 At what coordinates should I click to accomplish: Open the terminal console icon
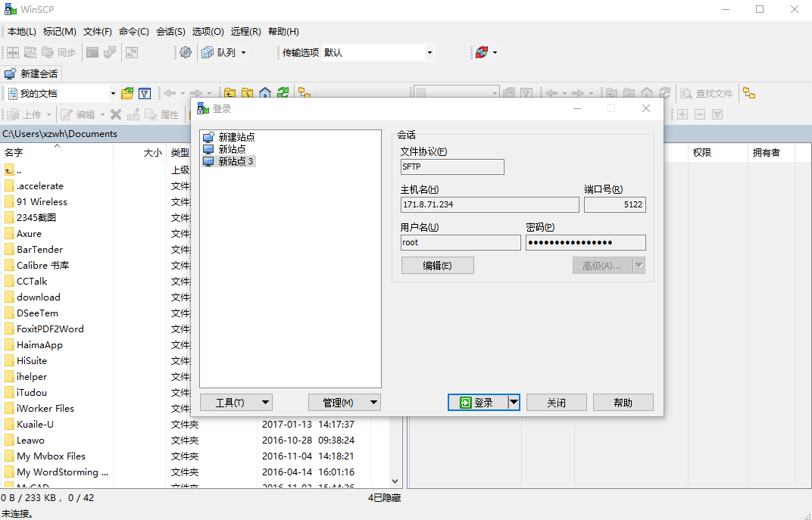[92, 52]
